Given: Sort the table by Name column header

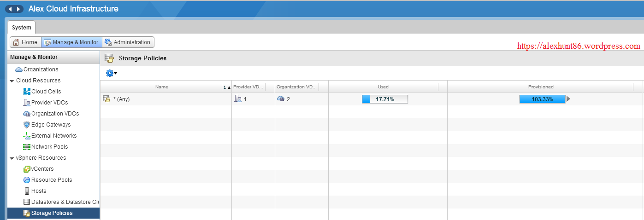Looking at the screenshot, I should coord(161,87).
